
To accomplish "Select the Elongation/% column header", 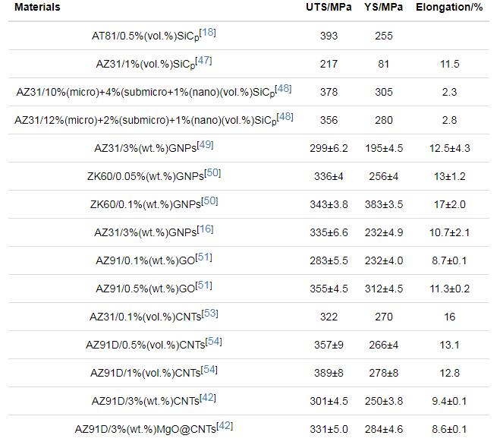I will (x=449, y=8).
